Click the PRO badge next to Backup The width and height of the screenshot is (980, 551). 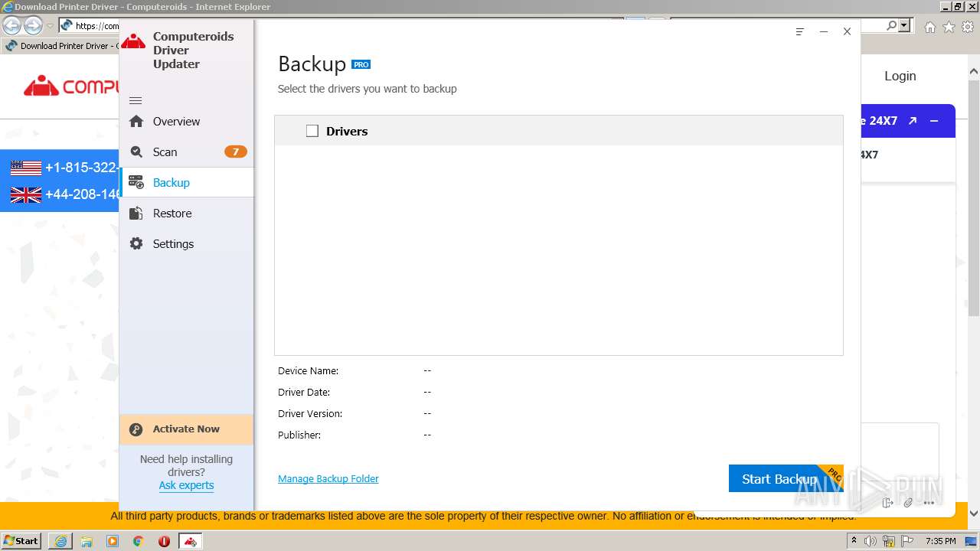[x=361, y=64]
